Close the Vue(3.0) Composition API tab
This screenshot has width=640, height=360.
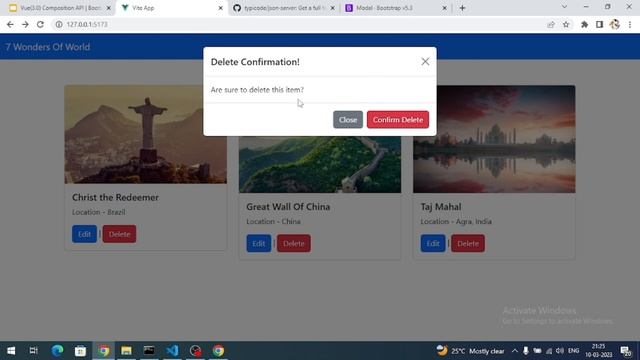(109, 8)
